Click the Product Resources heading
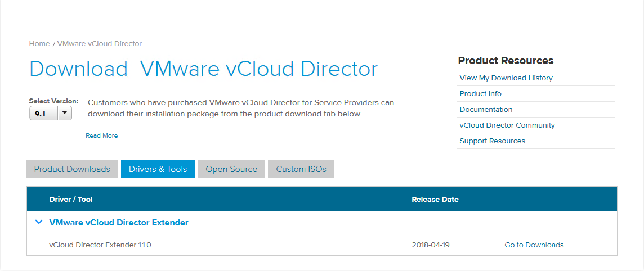The width and height of the screenshot is (644, 271). coord(506,61)
